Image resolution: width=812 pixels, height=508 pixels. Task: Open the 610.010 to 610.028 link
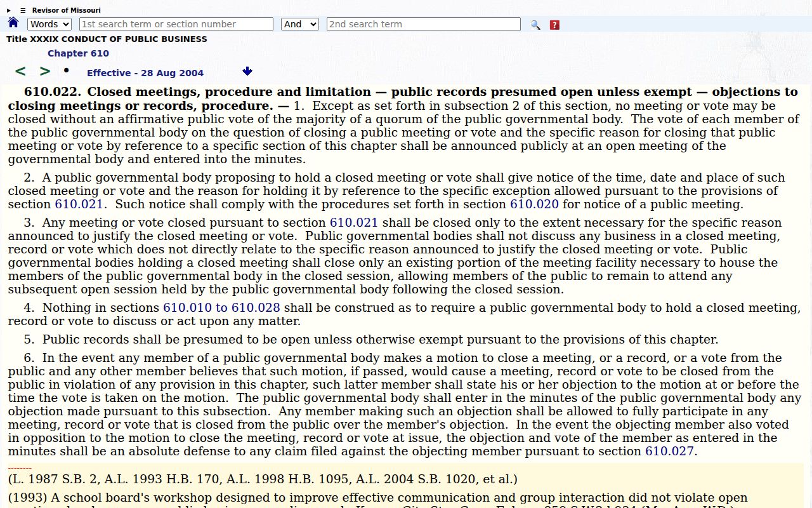(221, 308)
